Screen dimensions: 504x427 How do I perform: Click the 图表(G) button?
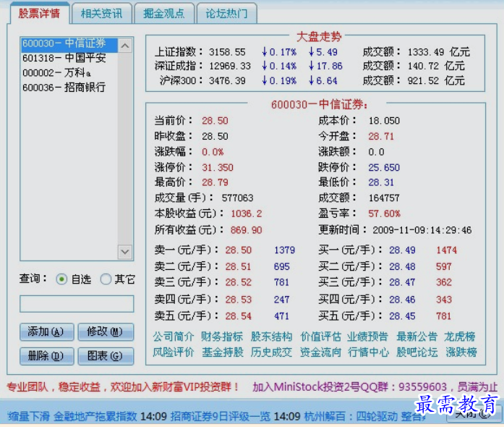tap(106, 356)
